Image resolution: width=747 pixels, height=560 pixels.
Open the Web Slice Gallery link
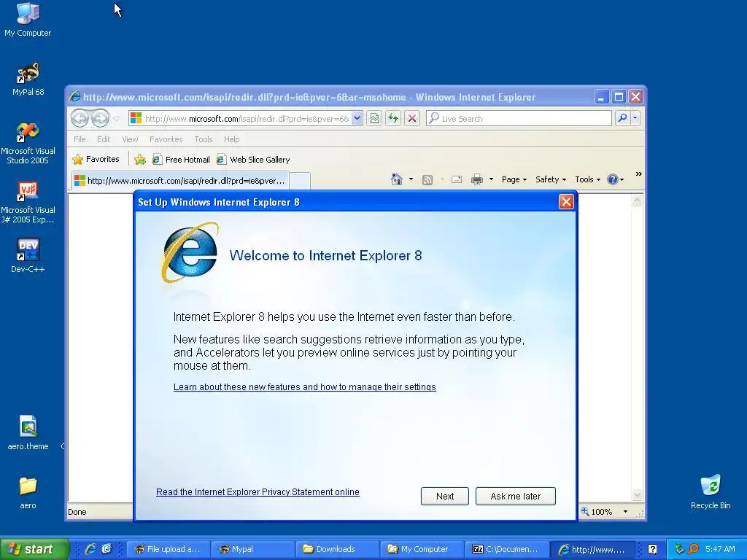[x=253, y=160]
